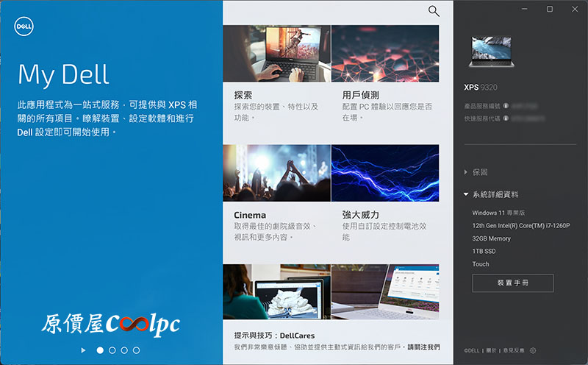588x365 pixels.
Task: Open the DellCares left photo
Action: (277, 291)
